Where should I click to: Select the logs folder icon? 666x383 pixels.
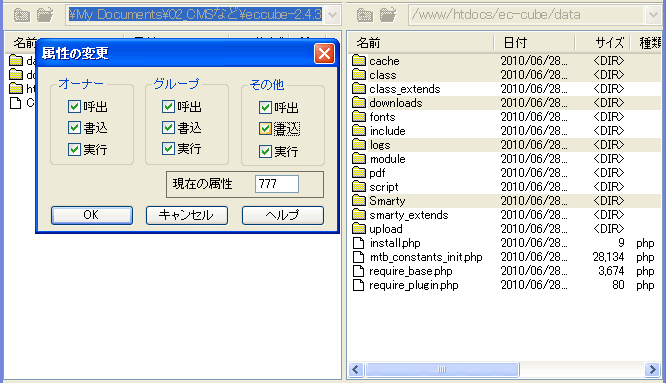[359, 144]
